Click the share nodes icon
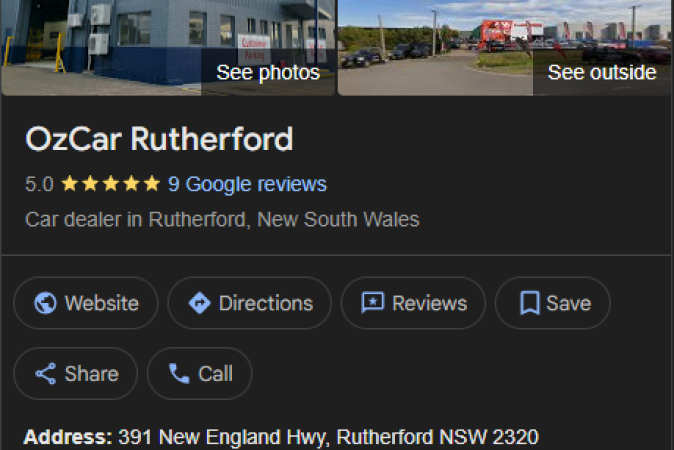 tap(46, 373)
